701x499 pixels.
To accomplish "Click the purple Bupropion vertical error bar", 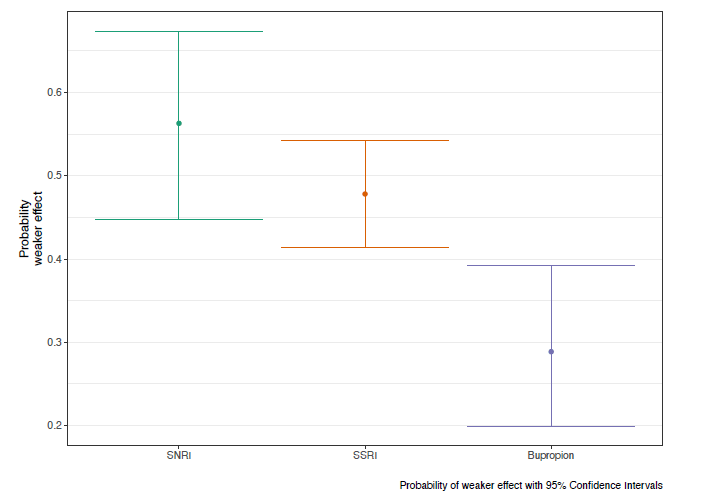I will click(x=551, y=310).
